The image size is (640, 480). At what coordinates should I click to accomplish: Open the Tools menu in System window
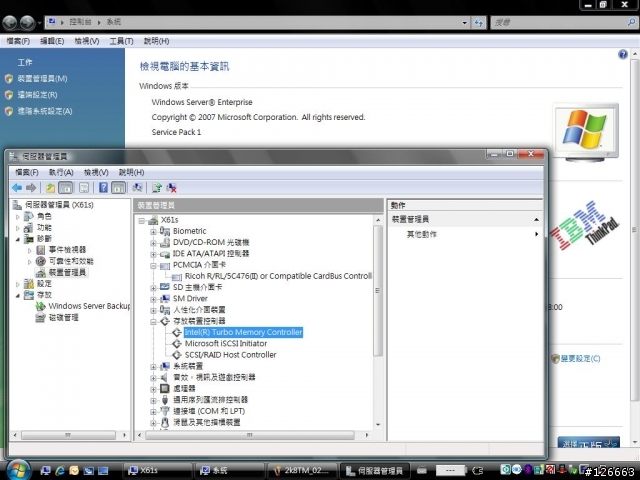[121, 41]
